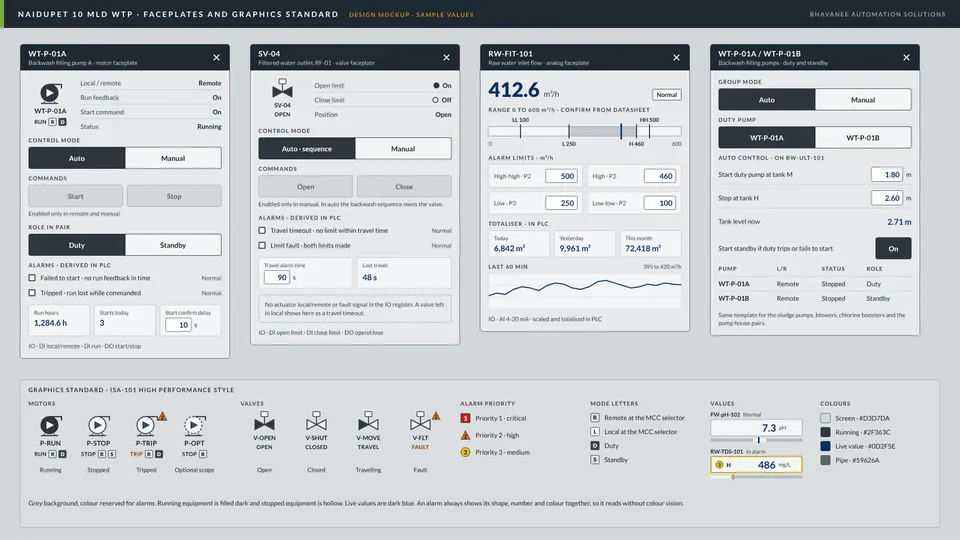This screenshot has height=540, width=960.
Task: Click the Priority 2 high orange triangle icon
Action: [x=465, y=435]
